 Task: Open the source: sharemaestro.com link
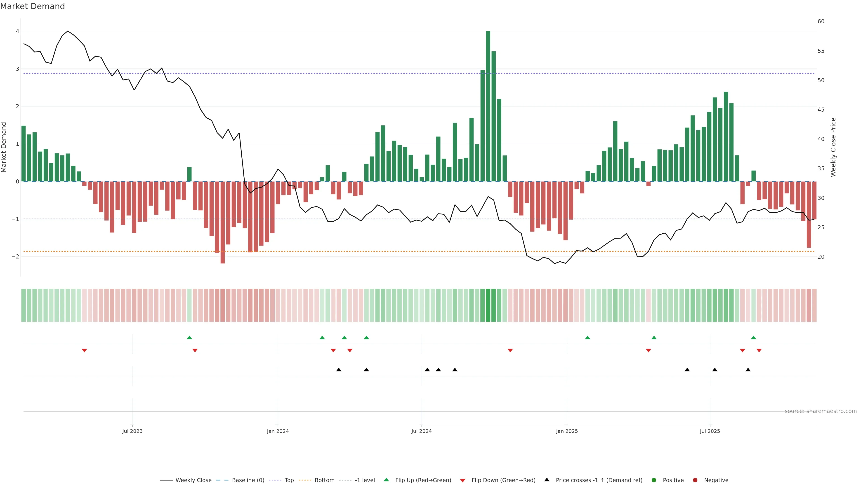[821, 411]
